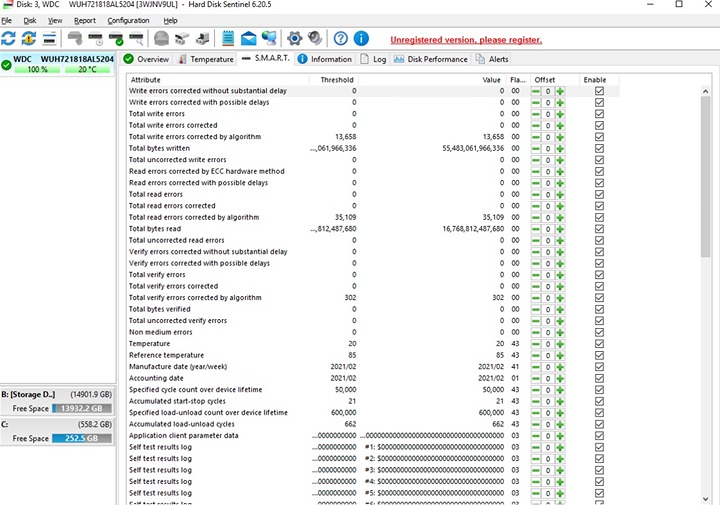Click the question mark Help toolbar icon

point(340,39)
